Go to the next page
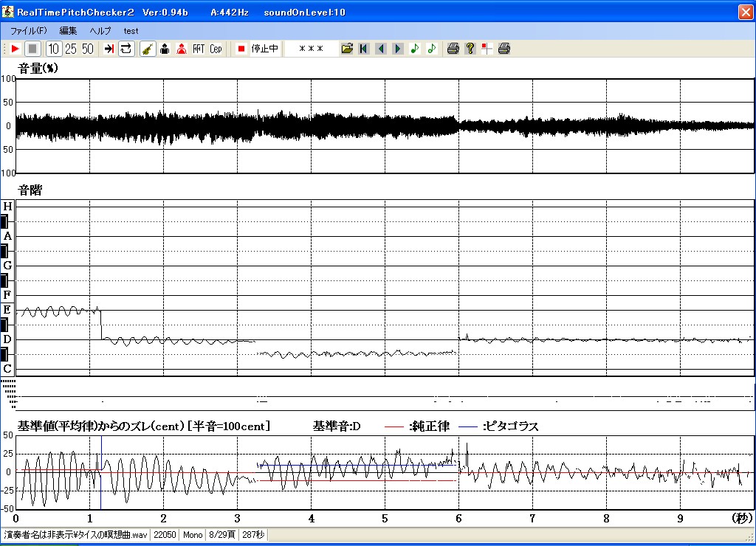This screenshot has width=756, height=546. [x=398, y=49]
